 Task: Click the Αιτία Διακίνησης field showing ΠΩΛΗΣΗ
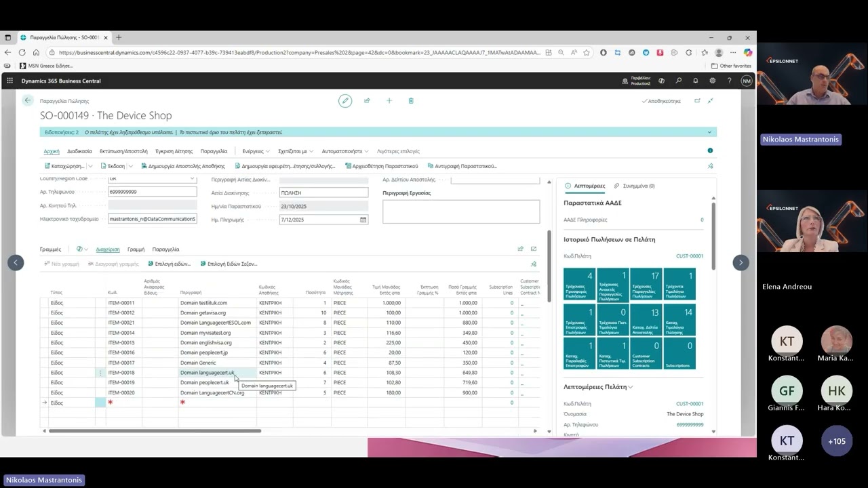[x=323, y=192]
